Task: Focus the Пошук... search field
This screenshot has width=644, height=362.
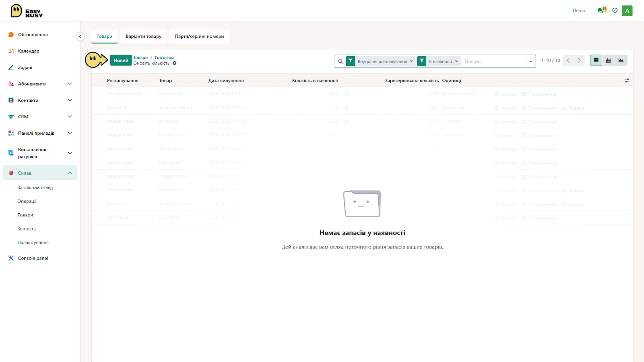Action: pyautogui.click(x=493, y=62)
